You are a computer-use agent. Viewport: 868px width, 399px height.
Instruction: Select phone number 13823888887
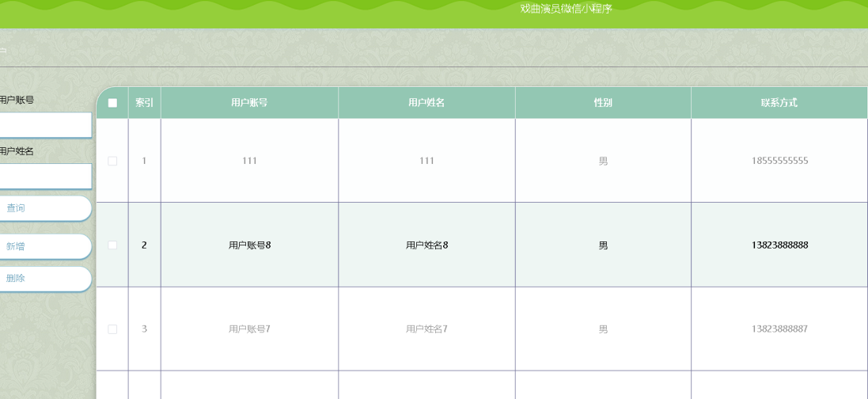779,329
